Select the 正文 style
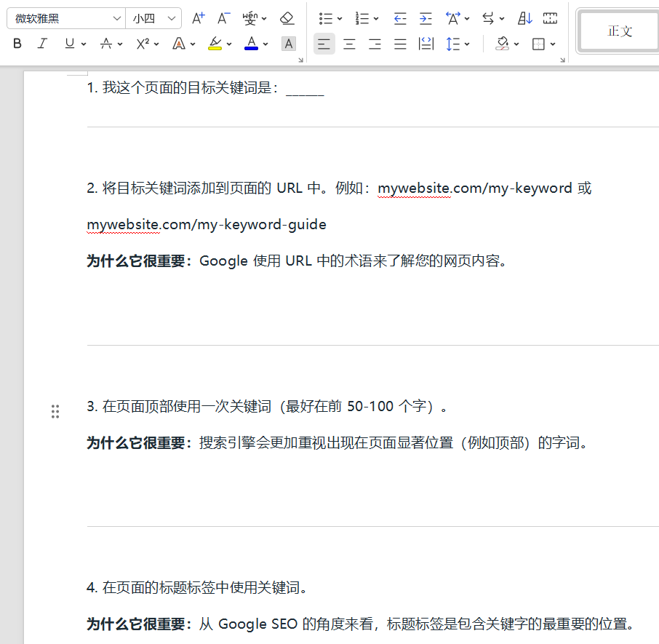This screenshot has height=644, width=659. pos(620,31)
